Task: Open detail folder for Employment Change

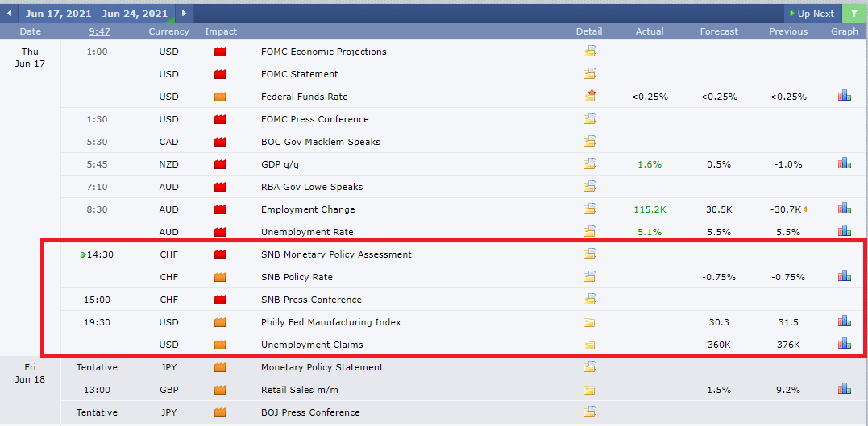Action: pos(590,209)
